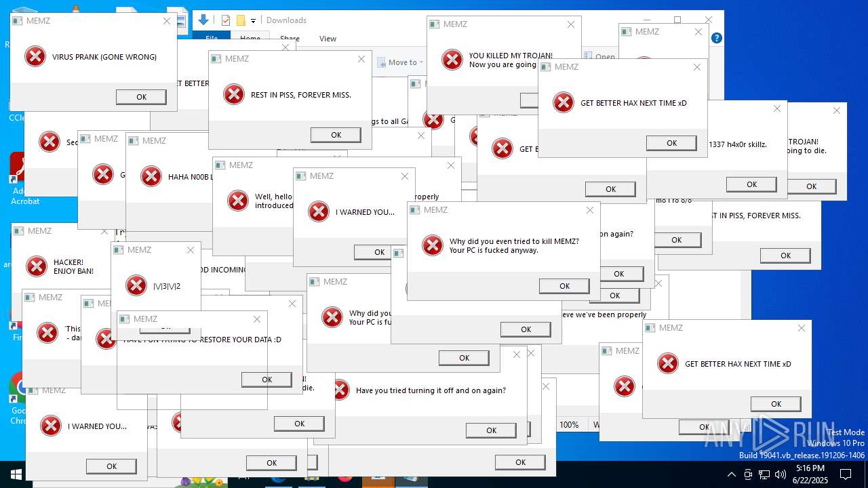The width and height of the screenshot is (868, 488).
Task: Click the error icon beside 'Why did you even tried to kill MEMZ?'
Action: point(433,245)
